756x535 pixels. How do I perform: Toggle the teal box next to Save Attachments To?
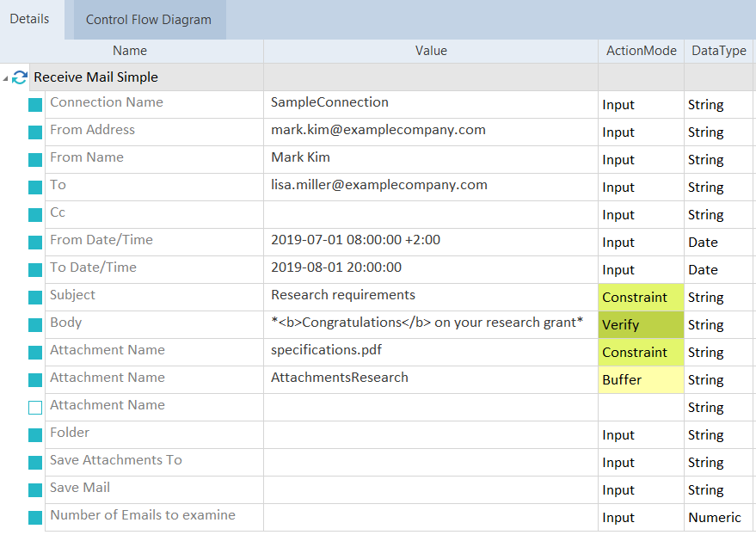pyautogui.click(x=35, y=463)
